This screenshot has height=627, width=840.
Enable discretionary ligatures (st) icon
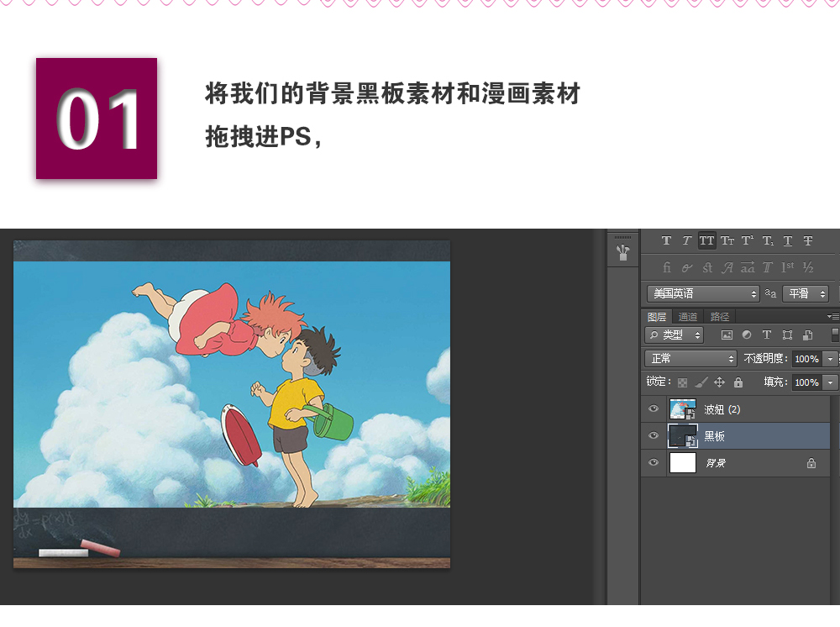click(x=707, y=267)
